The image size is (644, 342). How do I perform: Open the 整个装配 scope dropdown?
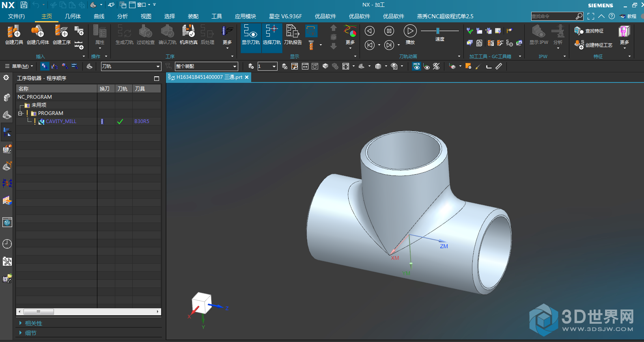207,66
